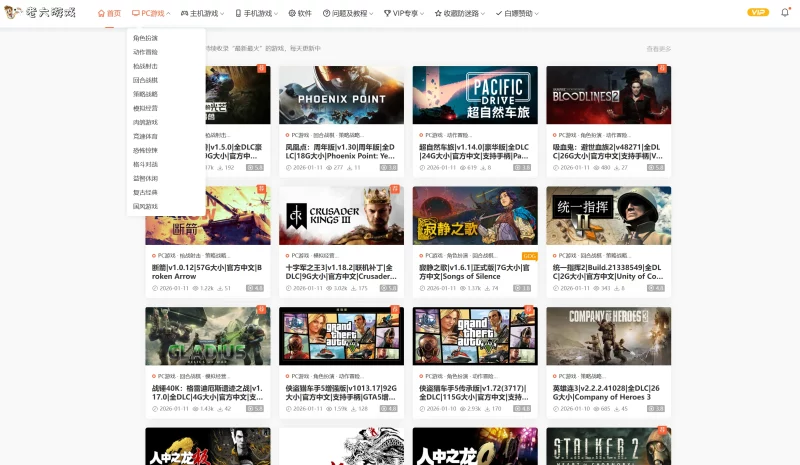Open the Crusader Kings III thumbnail
Screen dimensions: 800x465
coord(341,215)
